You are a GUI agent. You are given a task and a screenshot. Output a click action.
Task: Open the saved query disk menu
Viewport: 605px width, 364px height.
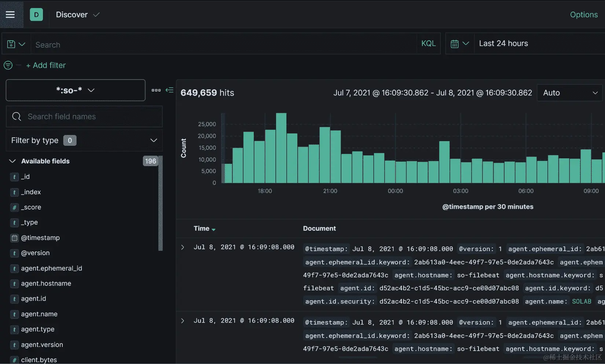[x=16, y=44]
